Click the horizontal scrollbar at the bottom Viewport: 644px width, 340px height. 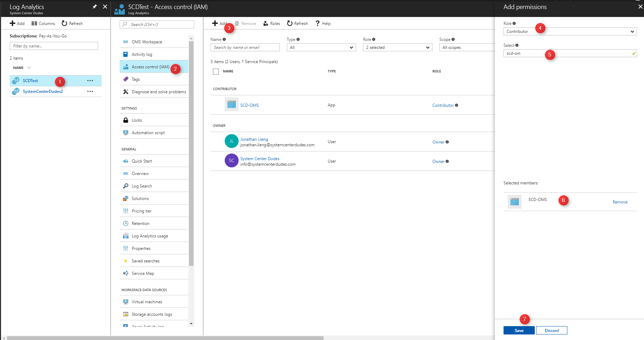[165, 338]
